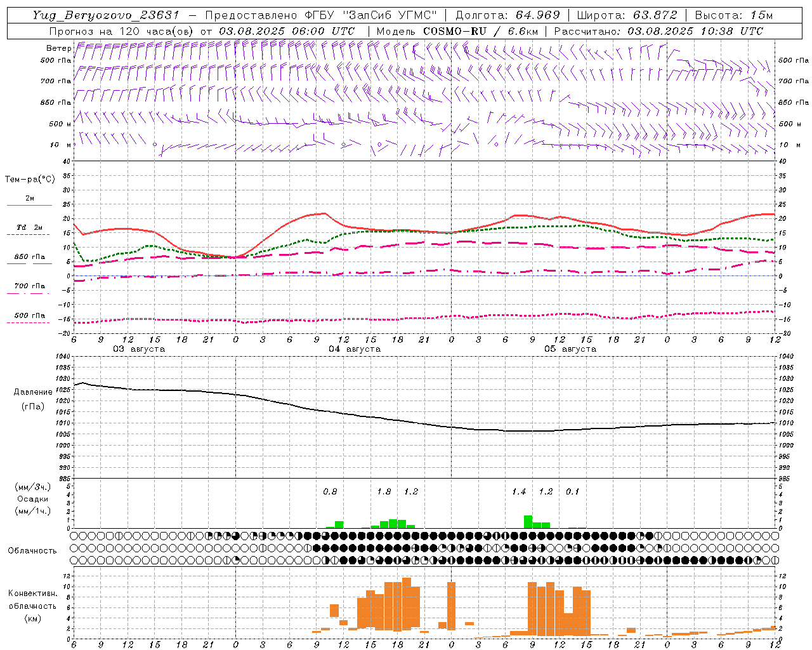Screen dimensions: 812x650
Task: Click the station title Yug_Beryozovo_23631
Action: pos(106,15)
